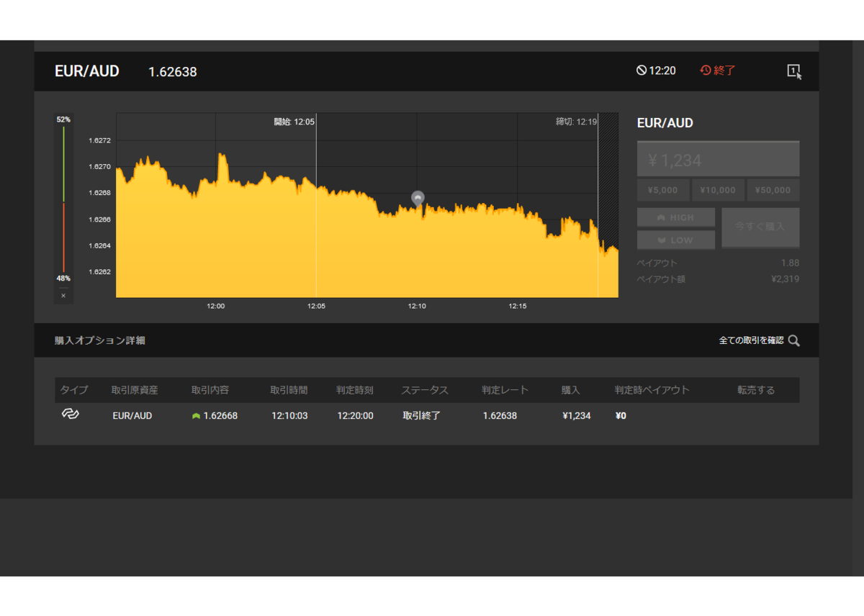Click the red clock icon beside 終了
Viewport: 864px width, 616px height.
(x=706, y=71)
